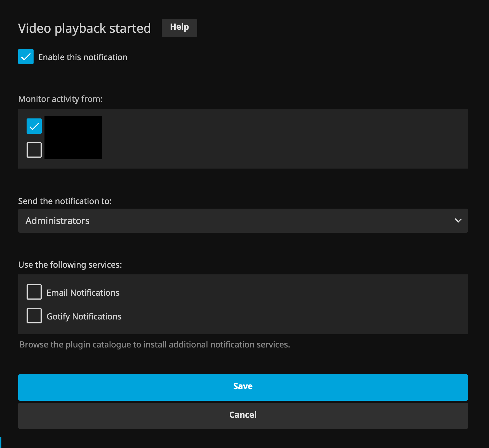Click the Email Notifications label text
This screenshot has width=489, height=448.
pos(83,293)
